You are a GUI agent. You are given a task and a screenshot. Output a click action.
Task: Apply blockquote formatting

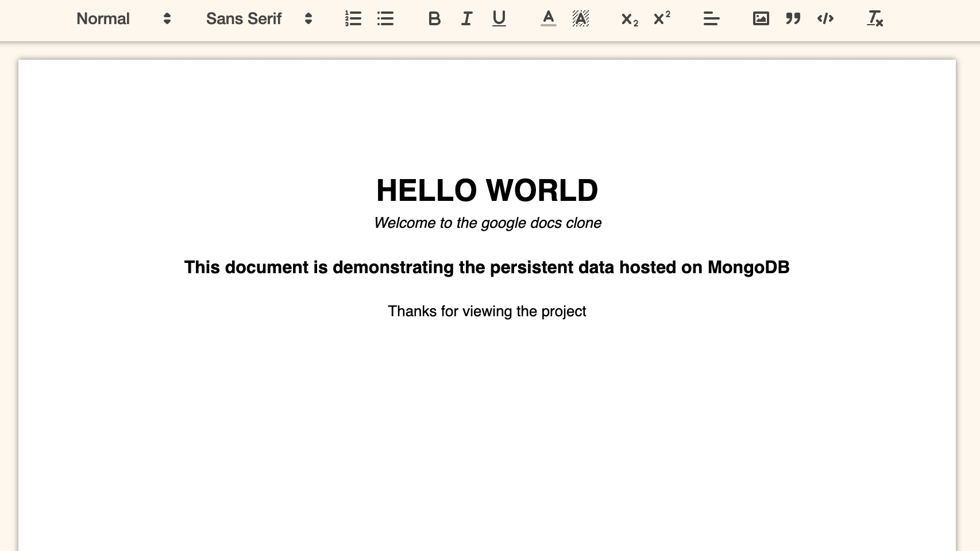coord(793,19)
